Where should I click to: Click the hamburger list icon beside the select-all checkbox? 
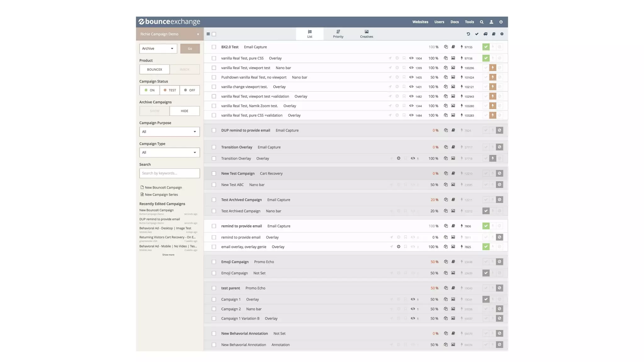pyautogui.click(x=208, y=34)
